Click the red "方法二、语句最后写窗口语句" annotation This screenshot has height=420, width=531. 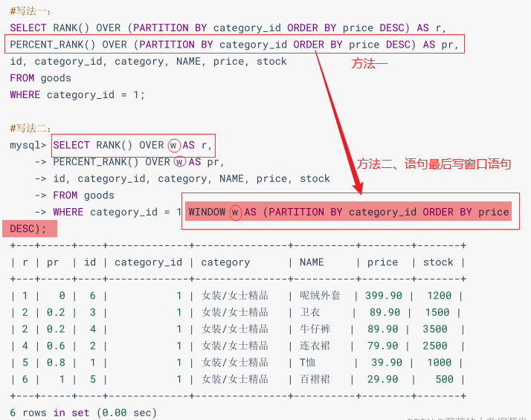coord(434,164)
